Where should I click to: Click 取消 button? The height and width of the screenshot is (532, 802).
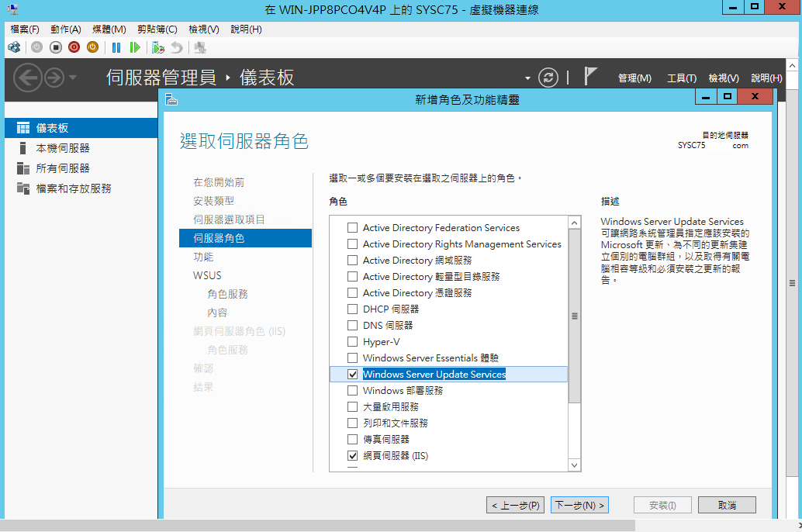point(727,506)
